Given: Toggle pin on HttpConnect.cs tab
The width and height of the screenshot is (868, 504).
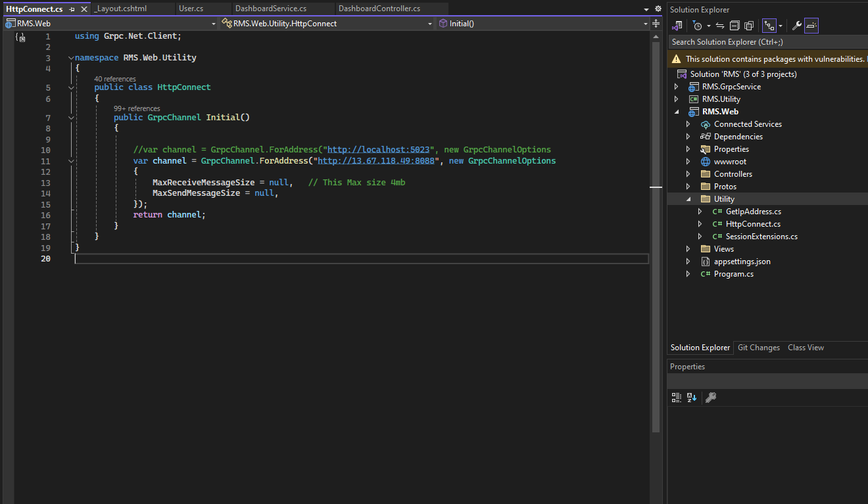Looking at the screenshot, I should [x=72, y=9].
